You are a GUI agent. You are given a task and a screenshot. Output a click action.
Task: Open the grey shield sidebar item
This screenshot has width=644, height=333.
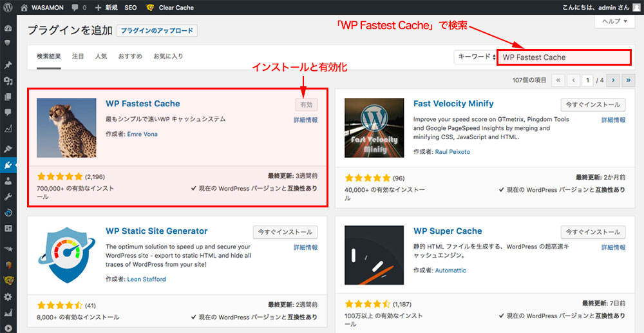click(x=8, y=43)
